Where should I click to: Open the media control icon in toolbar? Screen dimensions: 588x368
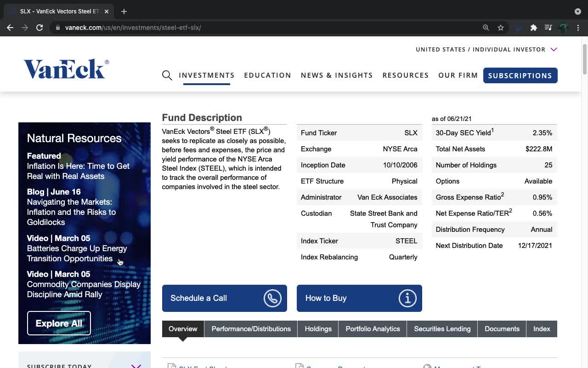click(x=548, y=28)
